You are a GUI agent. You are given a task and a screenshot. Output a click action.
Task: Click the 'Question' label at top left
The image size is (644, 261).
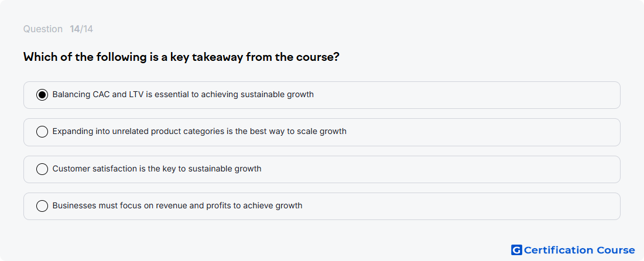(43, 29)
